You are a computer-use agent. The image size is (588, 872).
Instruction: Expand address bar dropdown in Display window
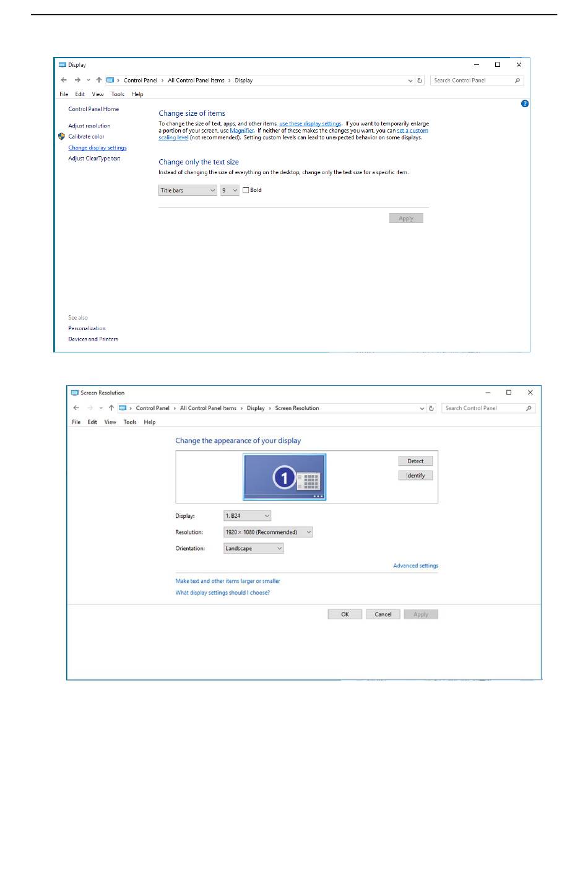[410, 81]
